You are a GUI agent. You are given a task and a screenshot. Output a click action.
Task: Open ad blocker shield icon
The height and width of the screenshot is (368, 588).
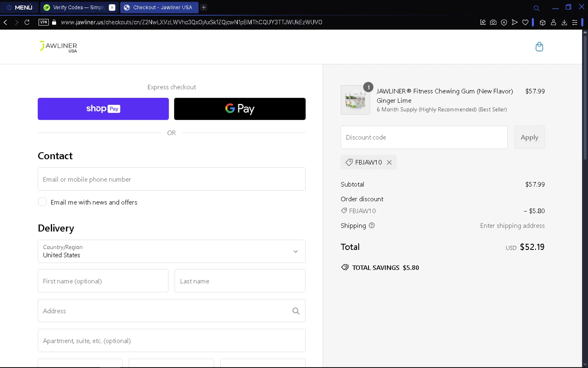pyautogui.click(x=504, y=22)
